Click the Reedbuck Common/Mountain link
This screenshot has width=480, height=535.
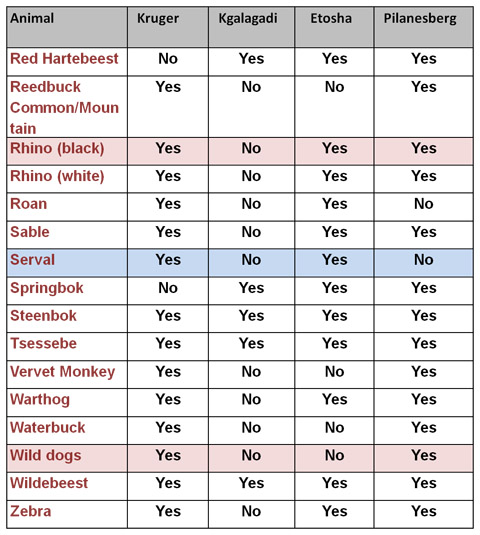64,107
